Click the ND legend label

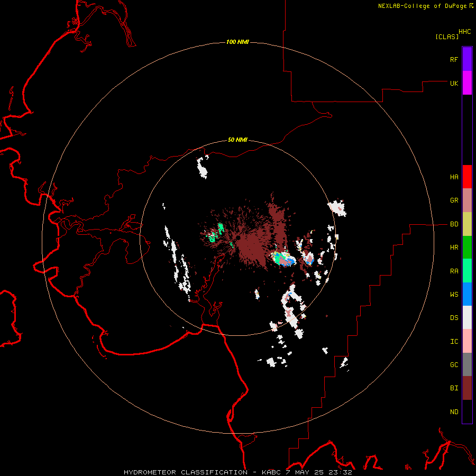(454, 412)
